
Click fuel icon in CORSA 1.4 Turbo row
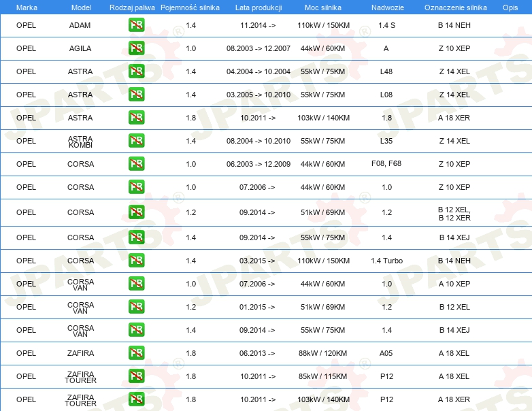(x=136, y=261)
